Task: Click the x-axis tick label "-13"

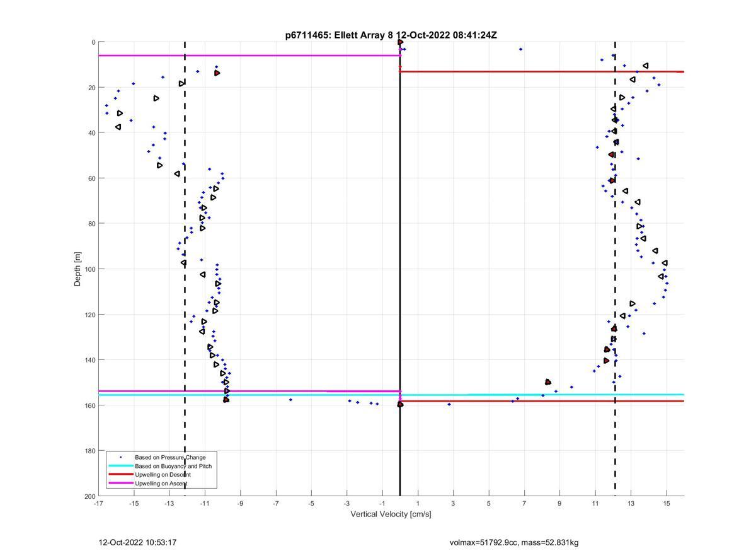Action: (169, 503)
